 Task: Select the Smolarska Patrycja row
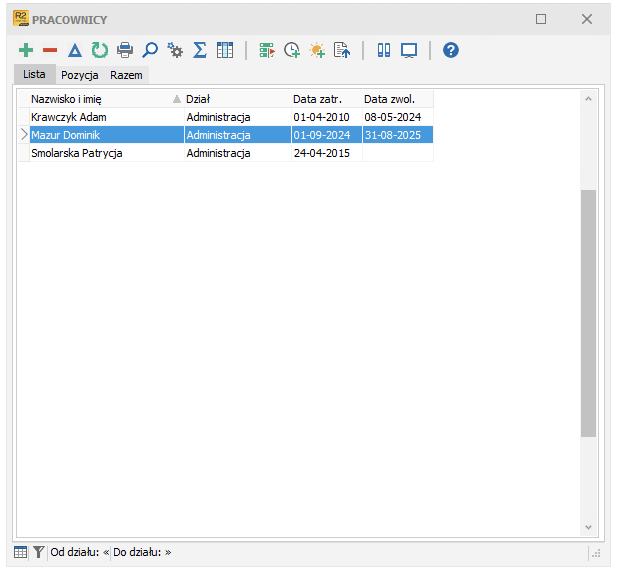(232, 153)
